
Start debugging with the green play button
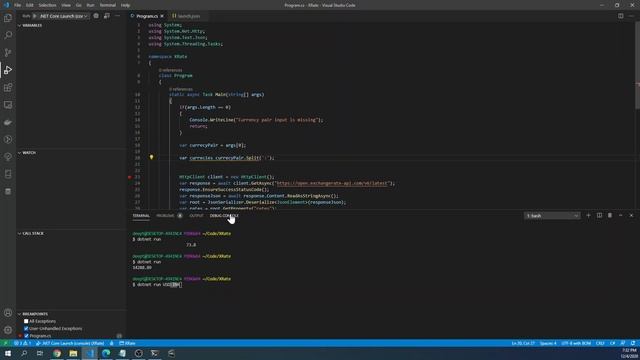tap(35, 16)
